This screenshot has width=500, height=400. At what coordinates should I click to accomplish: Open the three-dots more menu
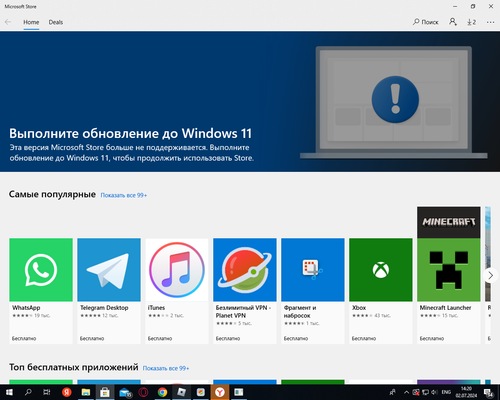(490, 22)
